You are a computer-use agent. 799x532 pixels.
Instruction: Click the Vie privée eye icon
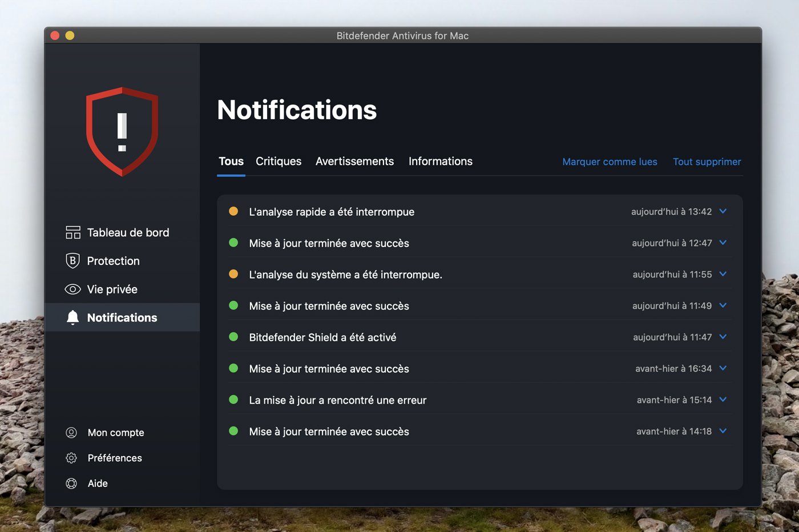point(72,289)
